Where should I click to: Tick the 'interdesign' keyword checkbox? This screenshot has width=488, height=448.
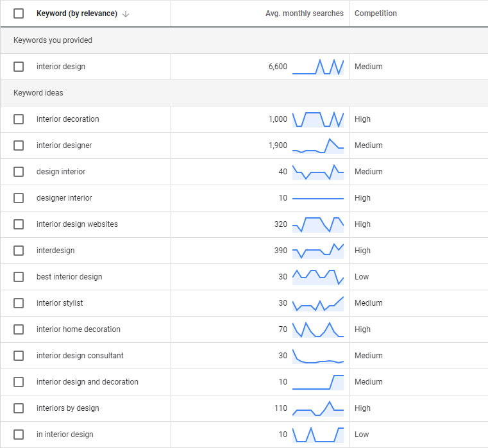tap(19, 251)
